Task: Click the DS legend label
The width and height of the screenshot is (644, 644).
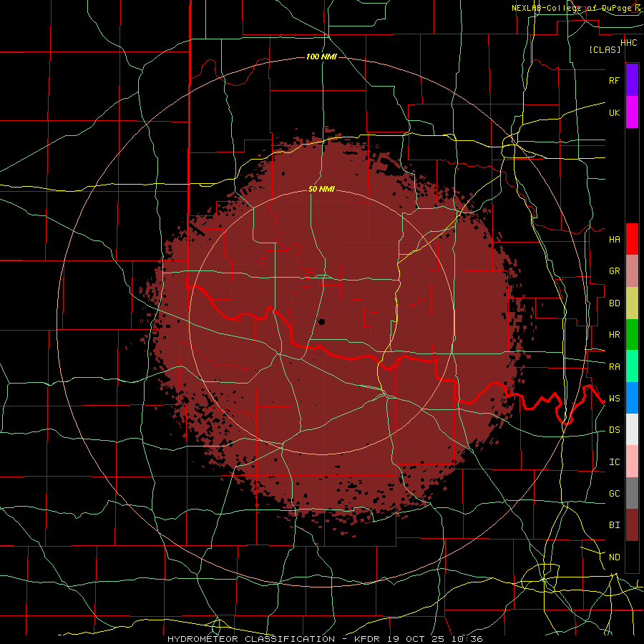Action: 614,430
